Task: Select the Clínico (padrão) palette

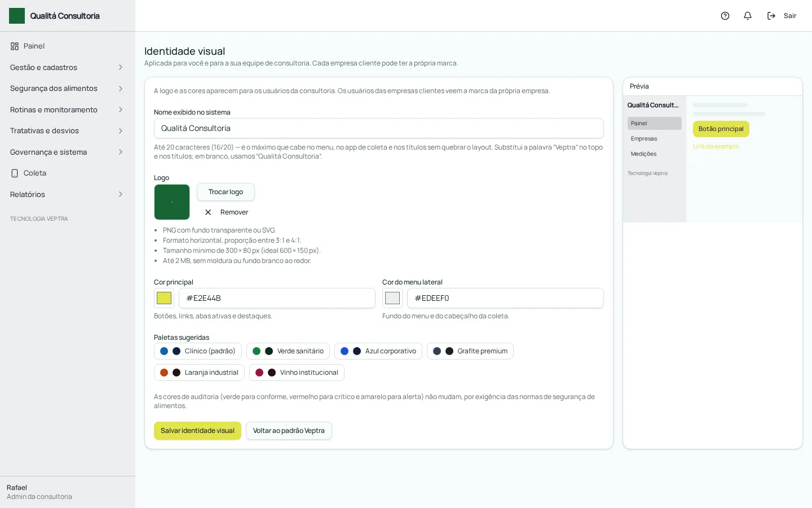Action: click(198, 351)
